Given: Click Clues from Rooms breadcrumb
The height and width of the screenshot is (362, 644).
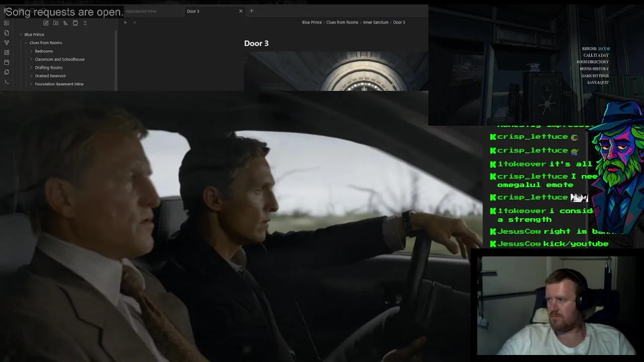Looking at the screenshot, I should 342,22.
